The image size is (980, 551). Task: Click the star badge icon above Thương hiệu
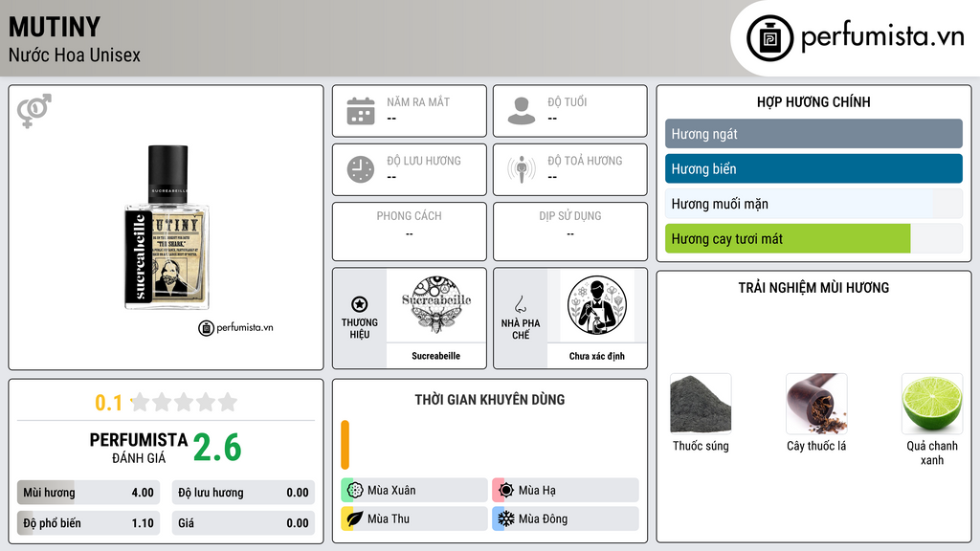[x=360, y=304]
